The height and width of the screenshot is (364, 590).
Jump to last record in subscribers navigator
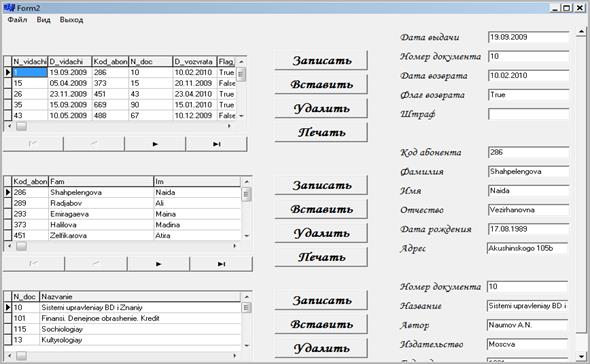[221, 264]
